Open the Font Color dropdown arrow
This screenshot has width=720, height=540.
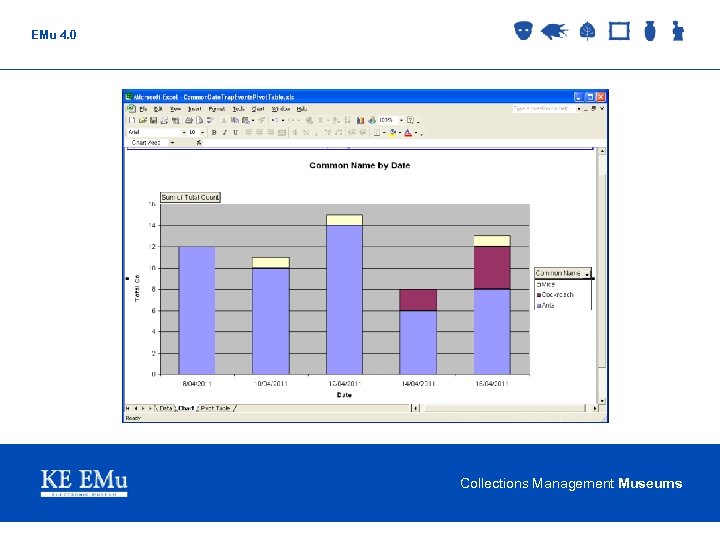click(x=416, y=133)
